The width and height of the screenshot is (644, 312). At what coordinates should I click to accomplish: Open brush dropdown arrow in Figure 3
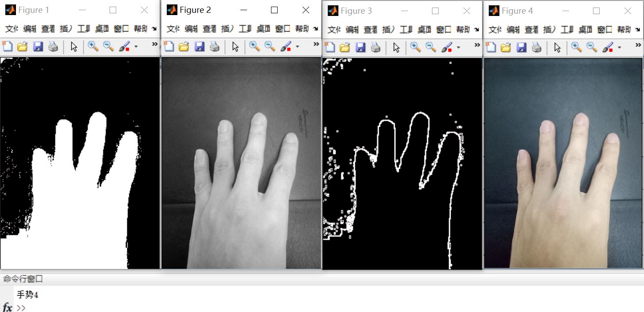pos(458,47)
